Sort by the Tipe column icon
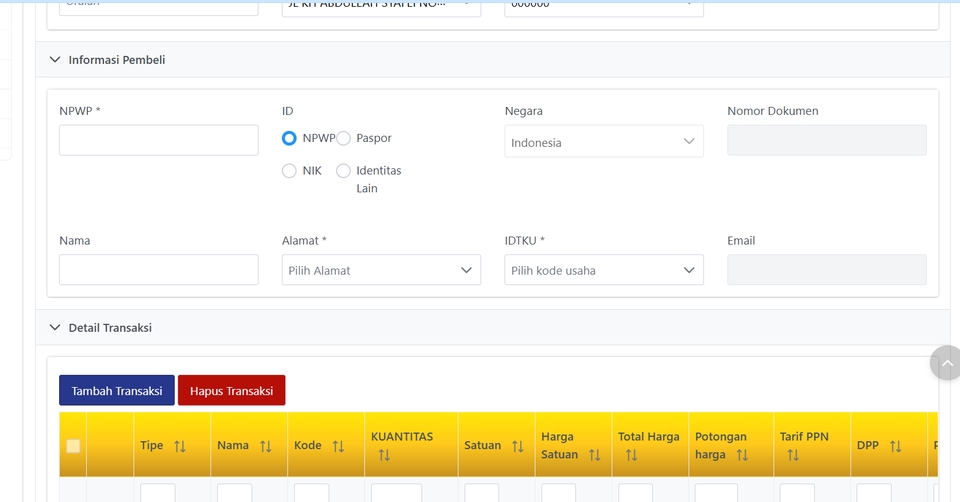Viewport: 960px width, 502px height. [x=180, y=446]
